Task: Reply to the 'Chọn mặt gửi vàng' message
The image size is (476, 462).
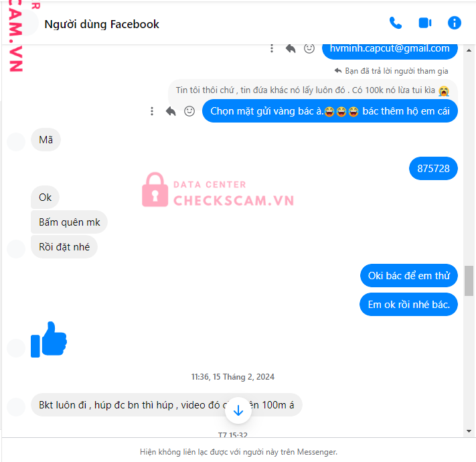Action: tap(171, 111)
